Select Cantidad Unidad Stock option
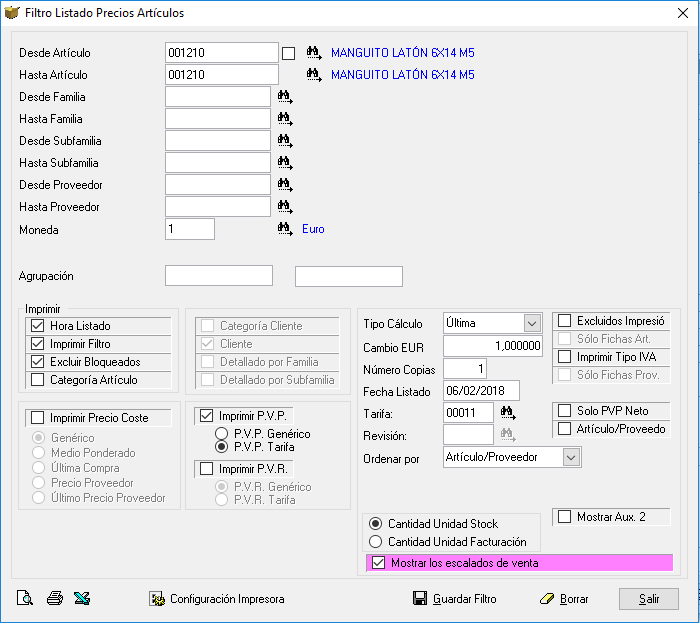Viewport: 700px width, 623px height. pos(375,523)
